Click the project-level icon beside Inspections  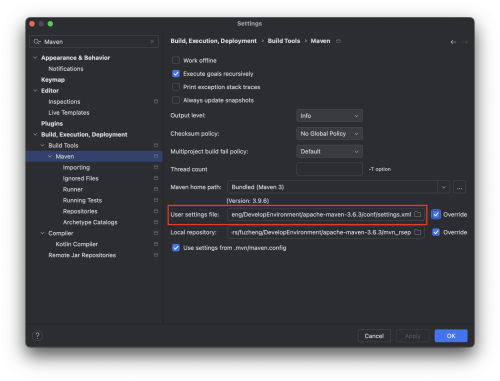pos(156,101)
